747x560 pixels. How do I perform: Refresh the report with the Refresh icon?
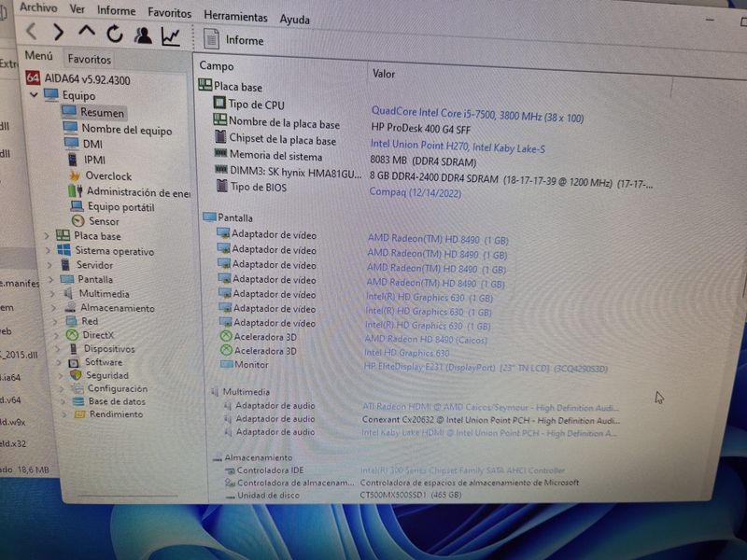click(x=114, y=35)
